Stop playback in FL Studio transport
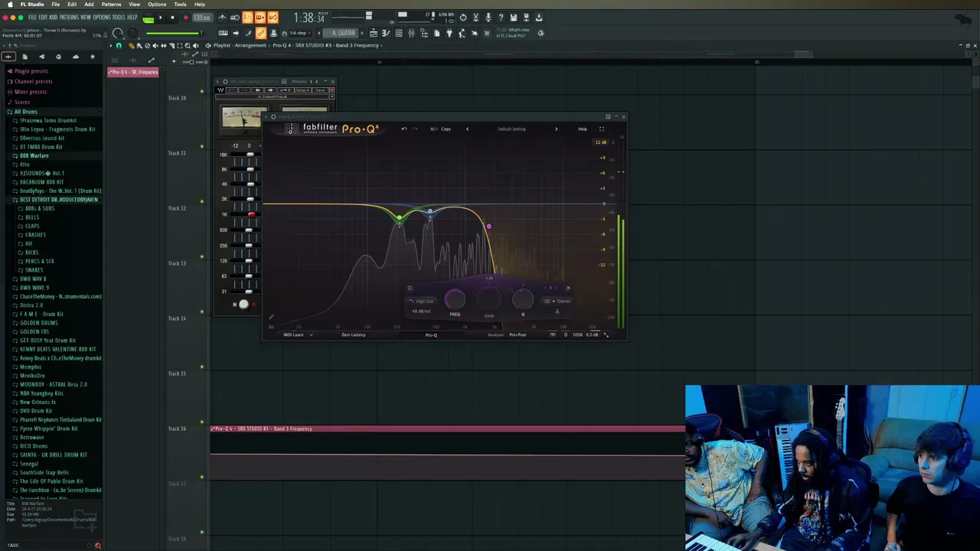The height and width of the screenshot is (551, 980). 172,18
